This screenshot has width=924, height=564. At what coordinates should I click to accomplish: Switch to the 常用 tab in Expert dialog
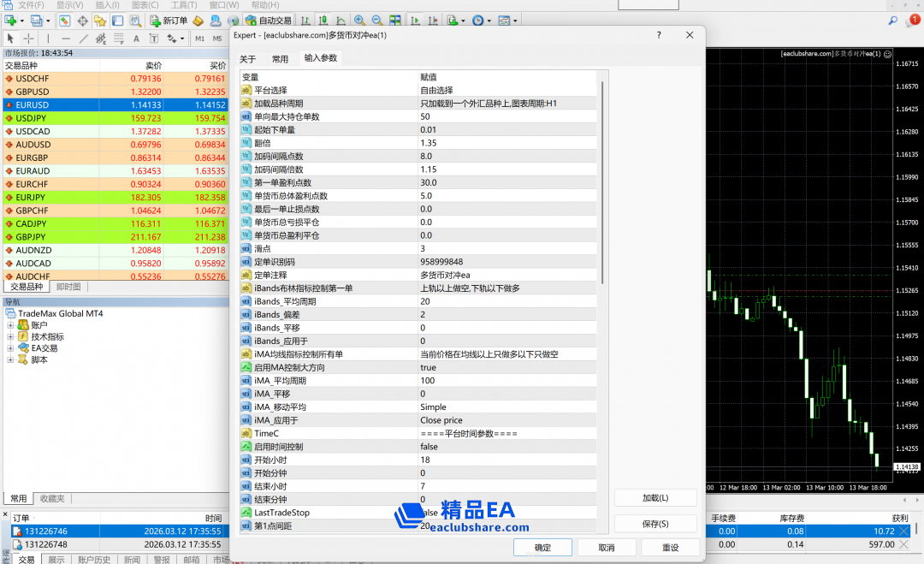coord(280,59)
